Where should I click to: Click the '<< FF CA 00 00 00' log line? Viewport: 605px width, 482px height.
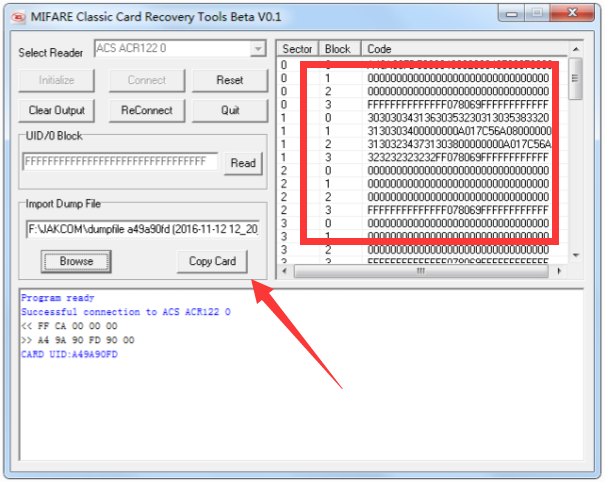[69, 326]
